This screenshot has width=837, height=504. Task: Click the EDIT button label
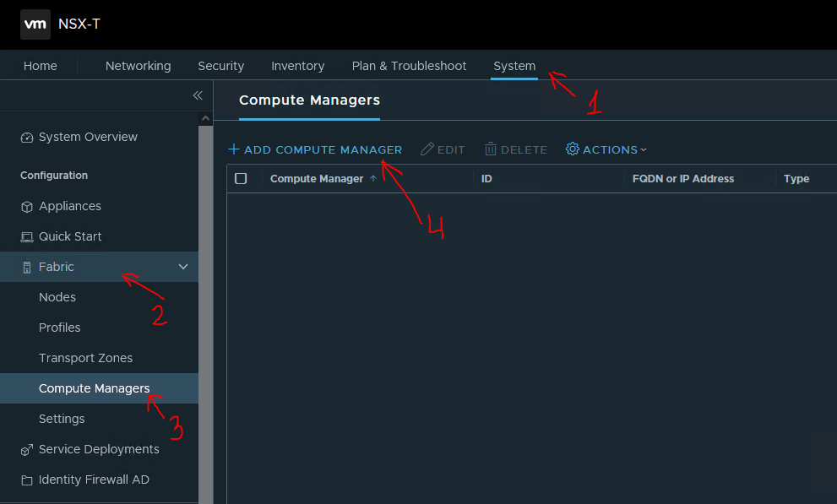pyautogui.click(x=451, y=150)
